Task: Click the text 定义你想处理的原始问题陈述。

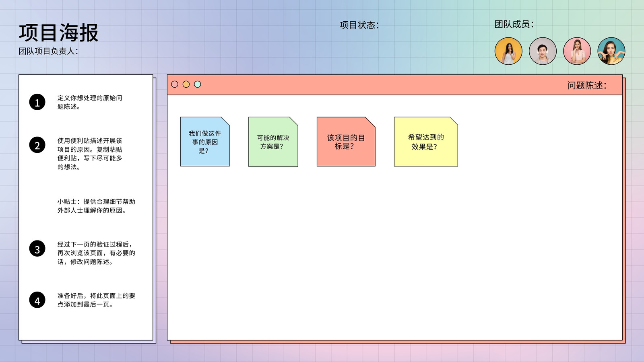Action: 90,102
